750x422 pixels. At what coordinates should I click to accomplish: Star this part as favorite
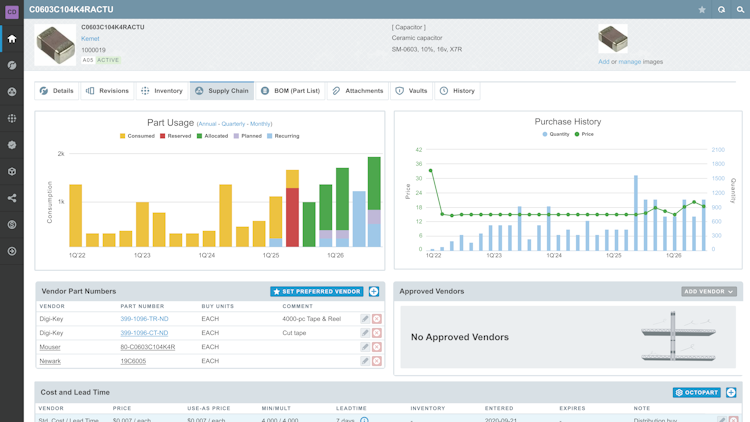click(702, 10)
